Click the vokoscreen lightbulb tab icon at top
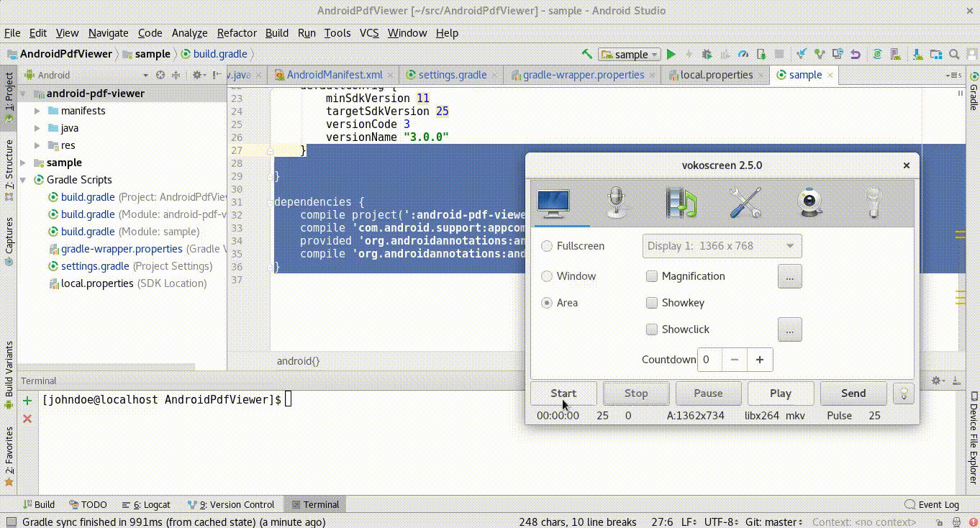 pyautogui.click(x=874, y=203)
